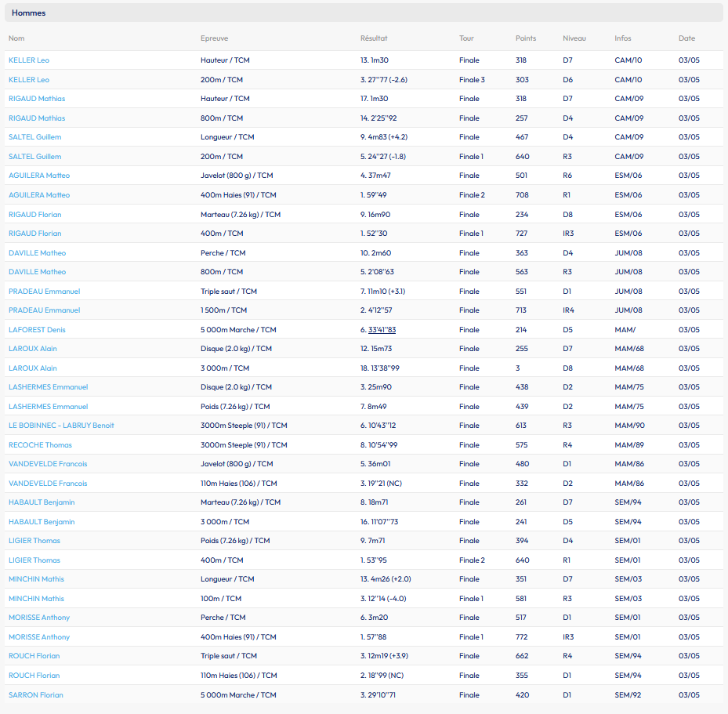Click the Epreuve column header
The height and width of the screenshot is (714, 728).
[x=214, y=38]
